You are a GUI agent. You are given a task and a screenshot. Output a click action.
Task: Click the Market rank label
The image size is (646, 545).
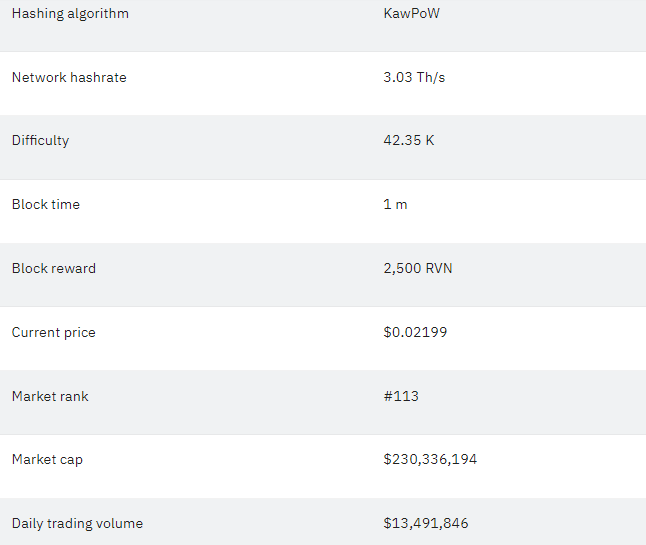tap(50, 396)
